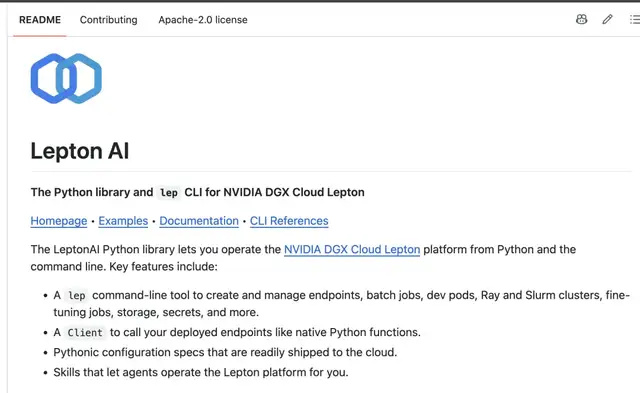The image size is (640, 393).
Task: Click the lep code snippet in subtitle
Action: click(169, 193)
